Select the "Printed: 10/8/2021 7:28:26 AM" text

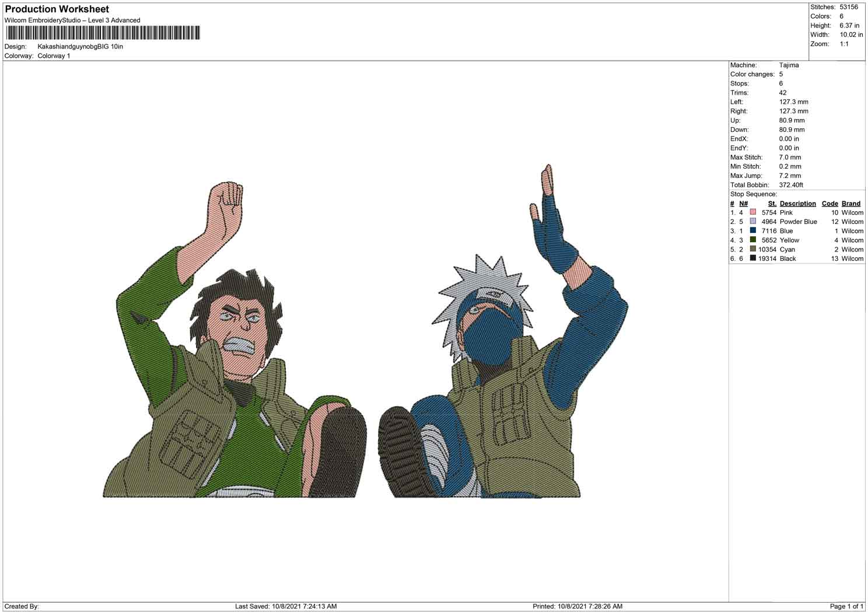click(577, 607)
